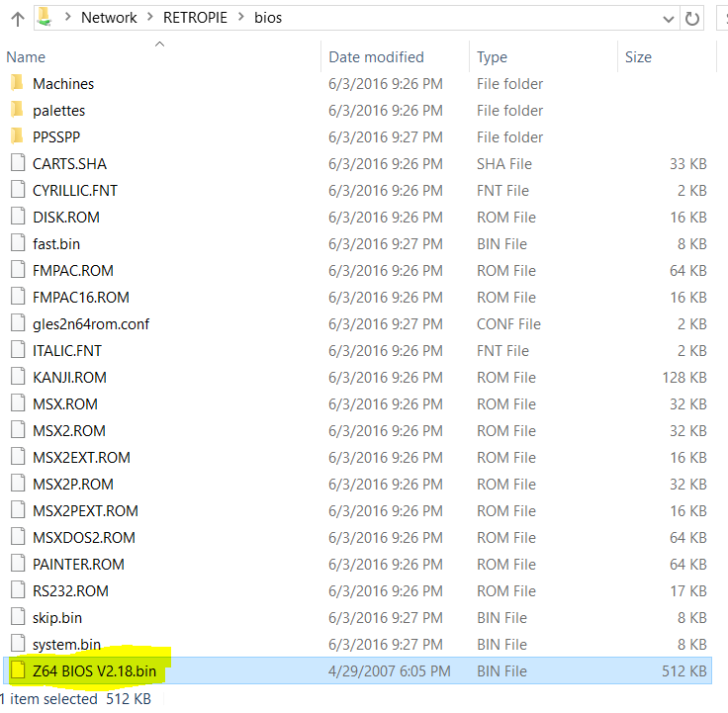
Task: Sort by Date modified column
Action: (x=376, y=57)
